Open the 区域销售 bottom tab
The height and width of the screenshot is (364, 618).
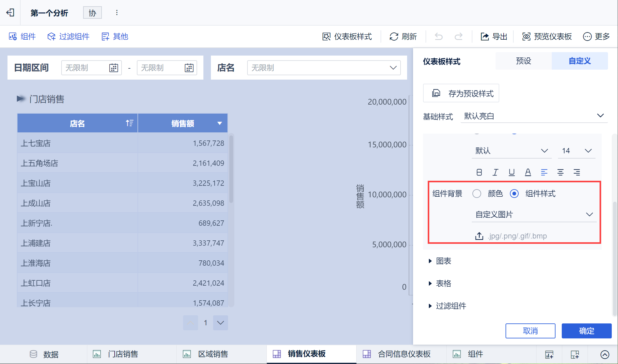click(212, 354)
